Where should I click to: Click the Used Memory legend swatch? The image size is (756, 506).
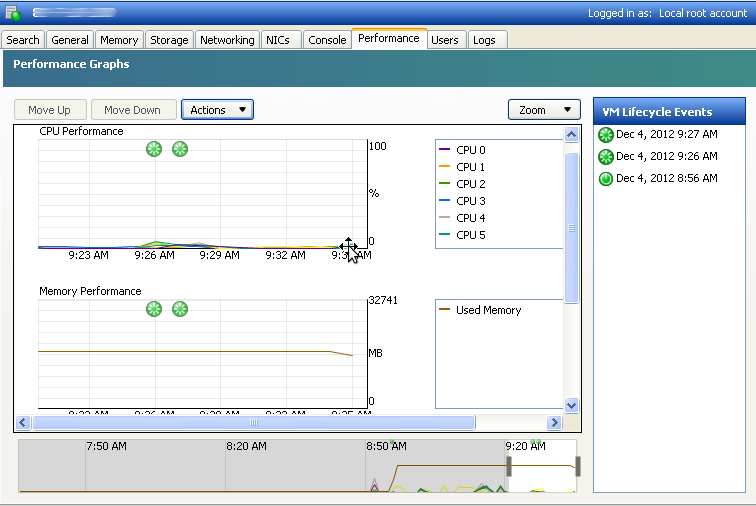pyautogui.click(x=445, y=309)
